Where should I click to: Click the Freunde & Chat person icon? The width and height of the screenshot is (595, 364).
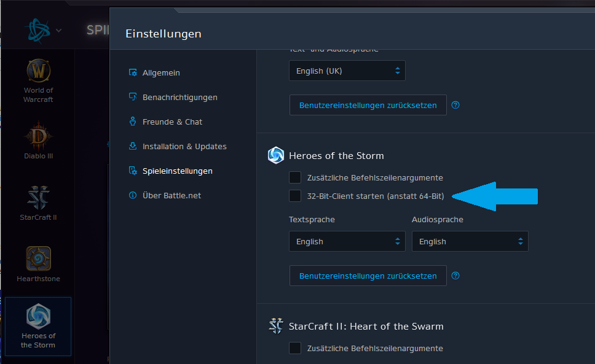pos(133,121)
